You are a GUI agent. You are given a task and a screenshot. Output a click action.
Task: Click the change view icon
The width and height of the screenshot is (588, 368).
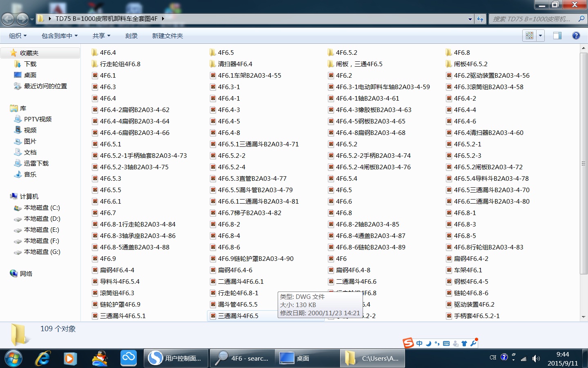tap(529, 36)
